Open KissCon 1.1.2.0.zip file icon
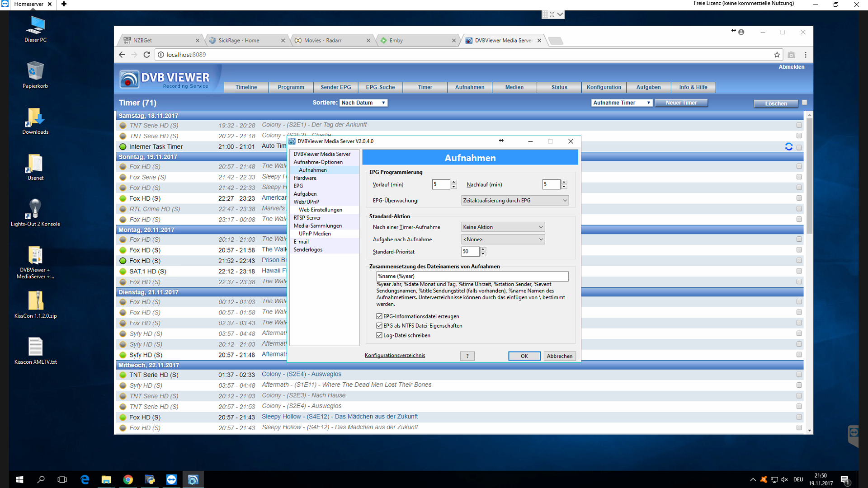Screen dimensions: 868x488 tap(35, 305)
